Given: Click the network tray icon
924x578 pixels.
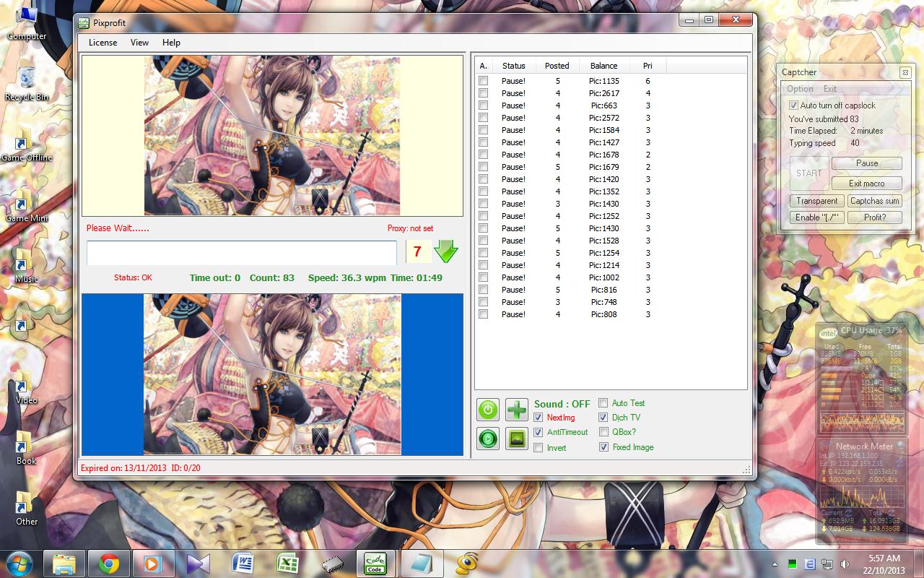Looking at the screenshot, I should click(x=827, y=564).
